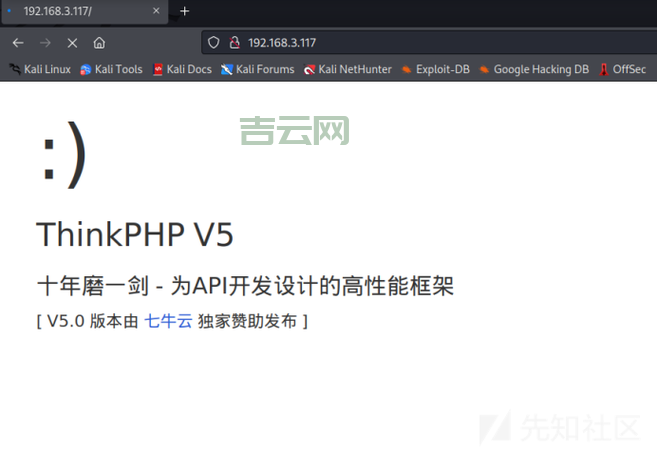Close the 192.168.3.117/ tab
The width and height of the screenshot is (657, 450).
pyautogui.click(x=156, y=10)
